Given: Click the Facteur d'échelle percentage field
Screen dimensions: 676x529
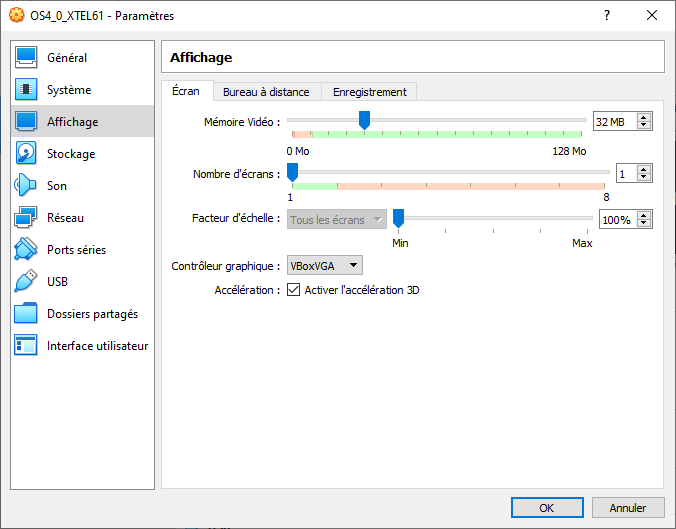Looking at the screenshot, I should (x=616, y=220).
